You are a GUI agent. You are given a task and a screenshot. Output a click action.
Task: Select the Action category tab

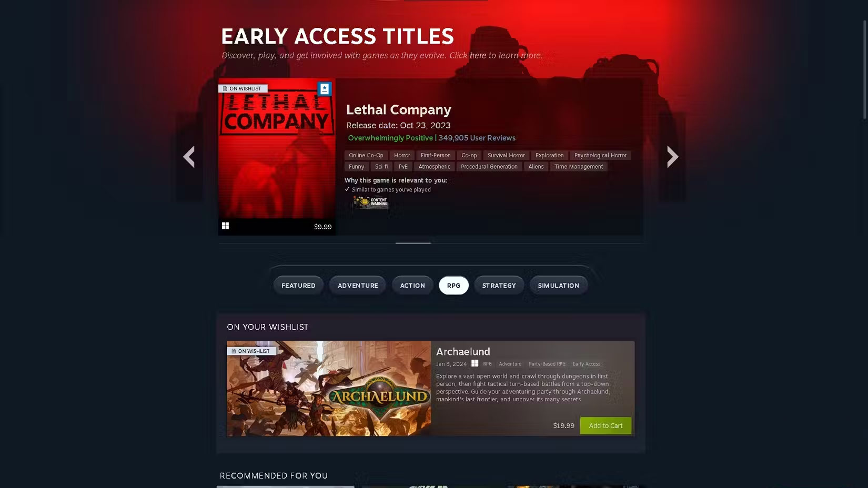pos(412,286)
